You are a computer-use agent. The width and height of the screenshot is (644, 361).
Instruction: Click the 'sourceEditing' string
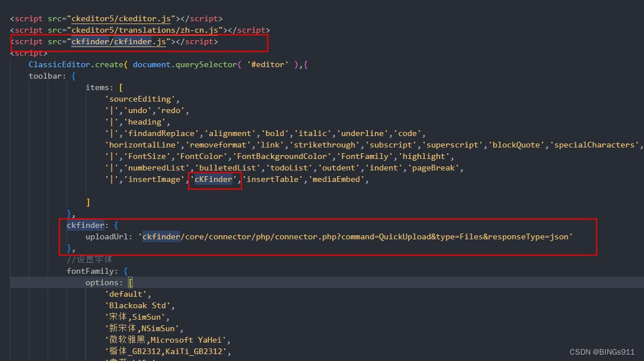140,99
